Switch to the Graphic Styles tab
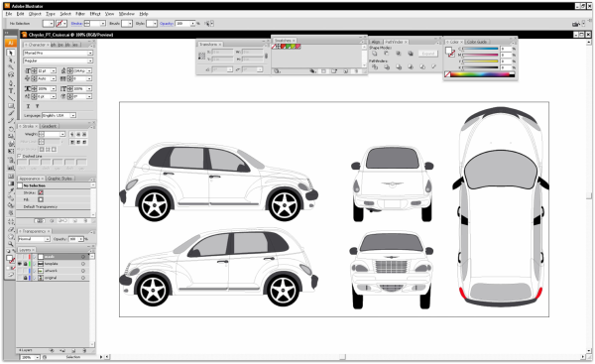 [59, 179]
